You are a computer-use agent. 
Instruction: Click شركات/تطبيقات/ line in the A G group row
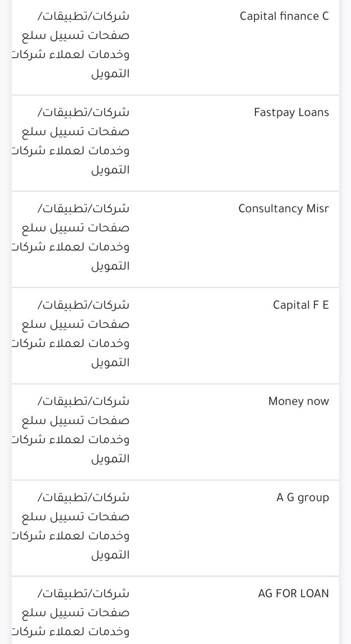(84, 497)
